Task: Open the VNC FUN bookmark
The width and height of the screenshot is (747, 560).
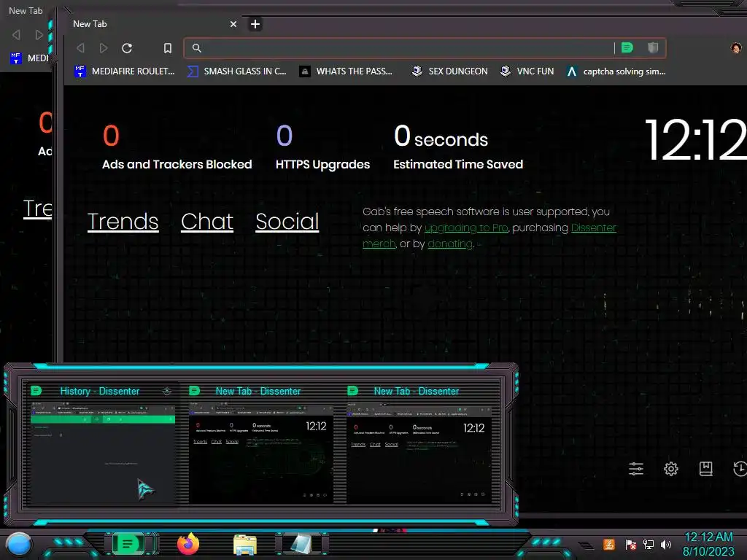Action: tap(527, 71)
